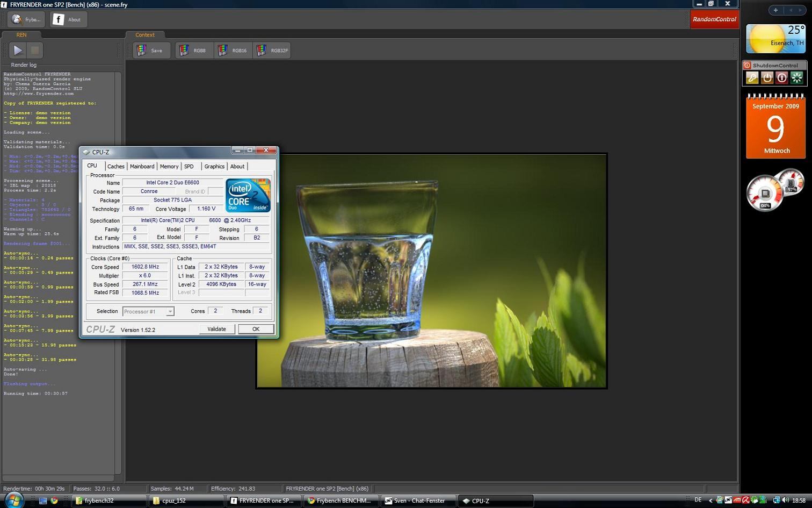Open the Memory tab in CPU-Z
812x508 pixels.
click(x=169, y=167)
